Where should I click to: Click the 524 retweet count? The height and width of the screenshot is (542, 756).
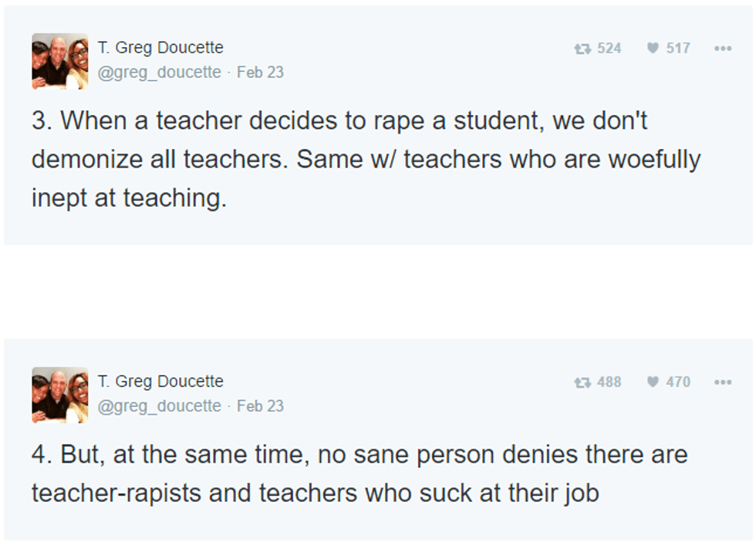(x=609, y=49)
